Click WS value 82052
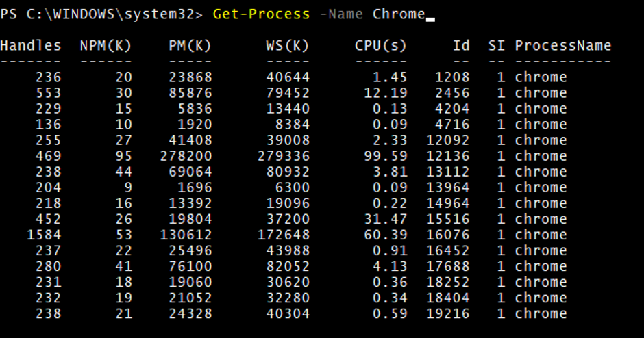The width and height of the screenshot is (644, 338). (288, 267)
